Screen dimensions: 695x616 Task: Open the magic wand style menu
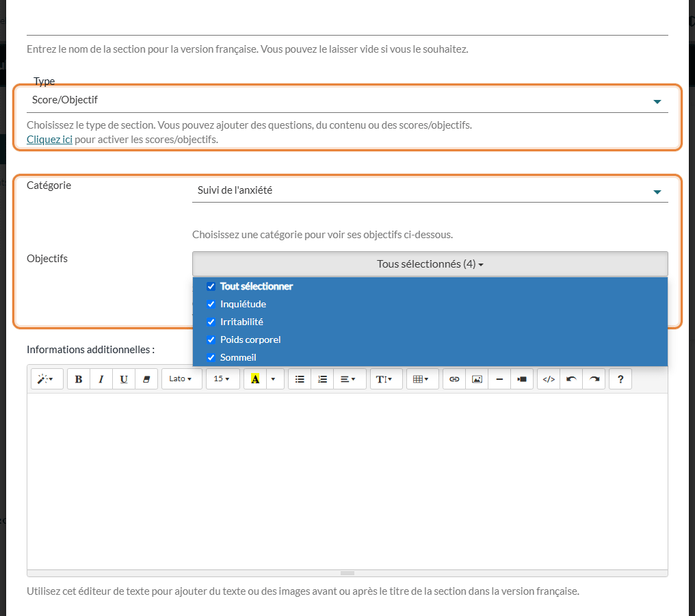[47, 379]
